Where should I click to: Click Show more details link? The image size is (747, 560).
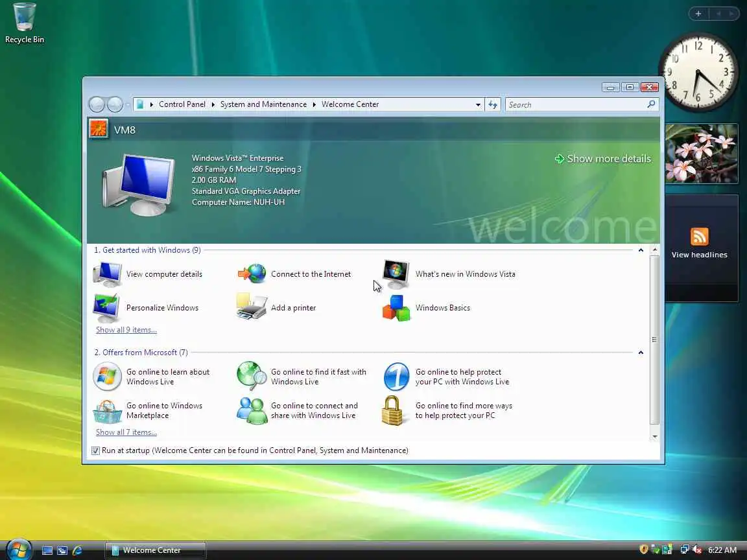603,159
